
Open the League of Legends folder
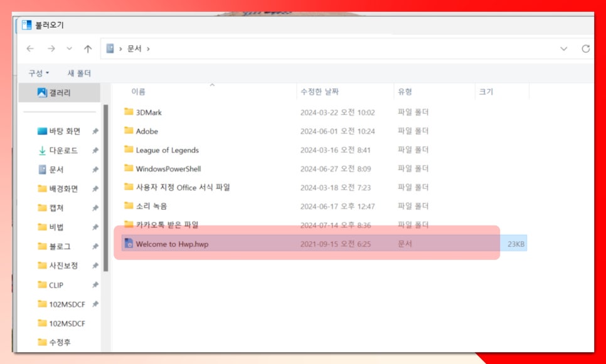click(x=166, y=150)
